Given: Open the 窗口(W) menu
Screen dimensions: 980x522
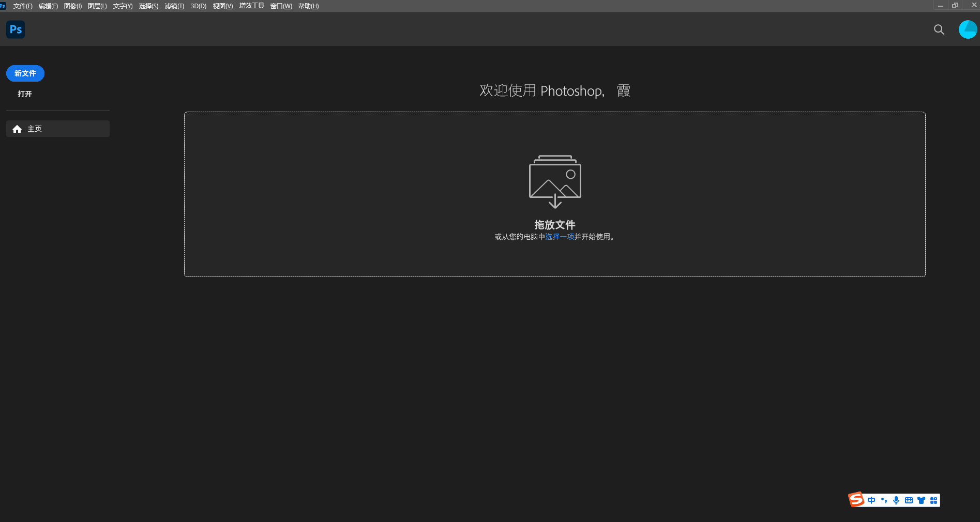Looking at the screenshot, I should click(281, 6).
